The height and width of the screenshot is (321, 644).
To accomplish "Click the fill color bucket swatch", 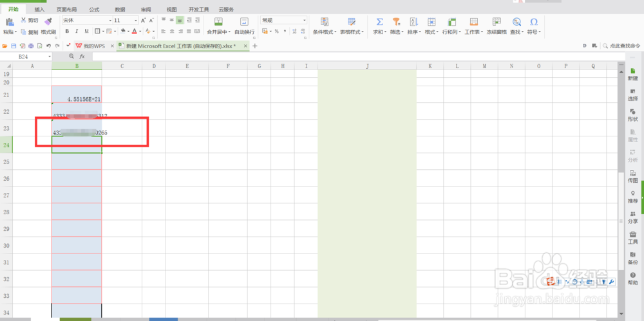I will (x=123, y=31).
